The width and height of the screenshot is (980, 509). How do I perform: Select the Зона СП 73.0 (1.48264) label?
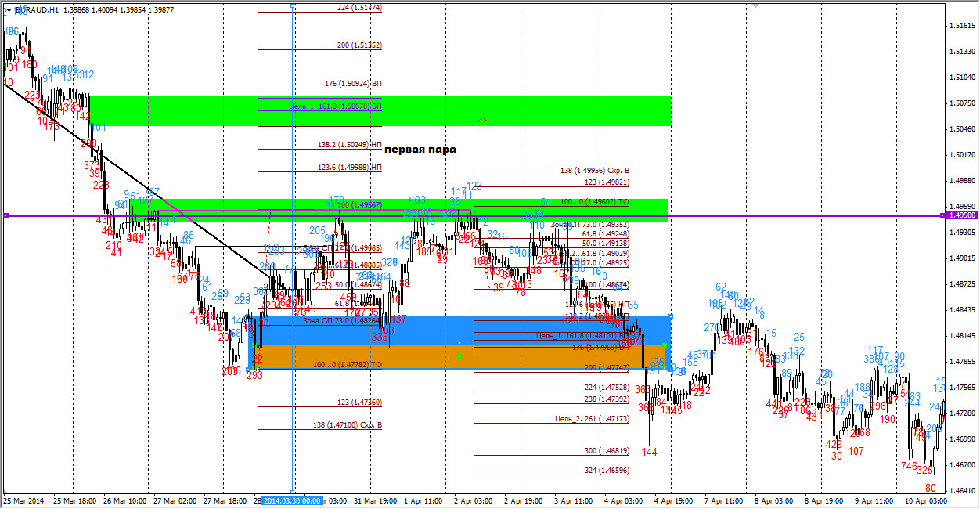(x=342, y=321)
